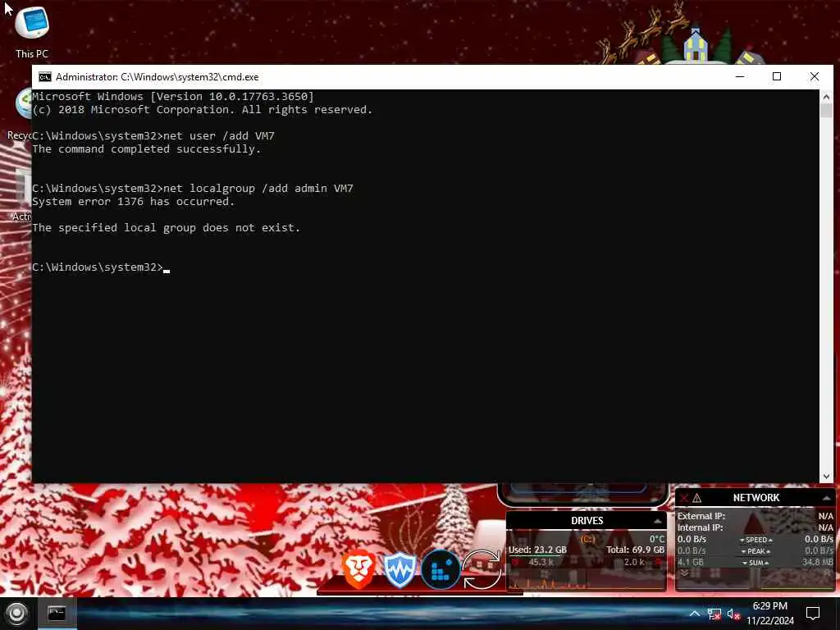This screenshot has height=630, width=840.
Task: Launch the Brave browser dock icon
Action: pyautogui.click(x=359, y=569)
